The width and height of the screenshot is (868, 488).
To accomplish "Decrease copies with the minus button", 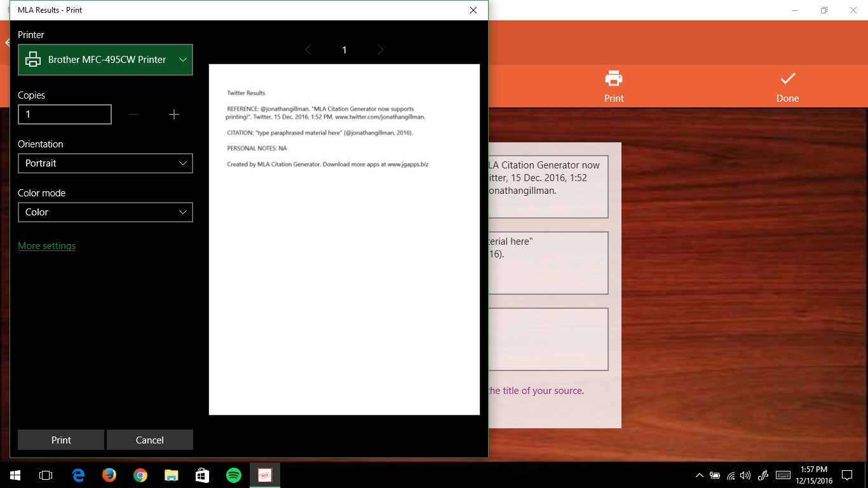I will tap(133, 114).
